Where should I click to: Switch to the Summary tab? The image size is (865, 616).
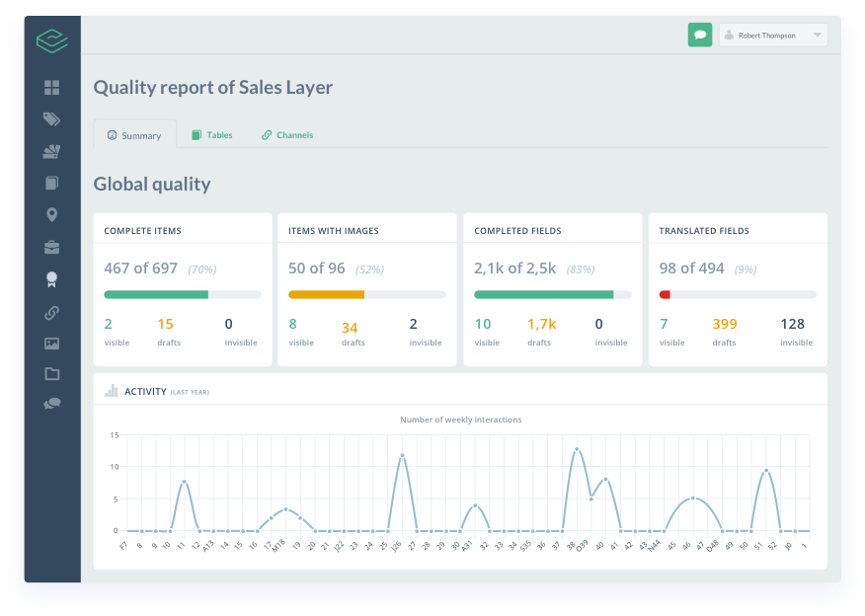point(134,135)
